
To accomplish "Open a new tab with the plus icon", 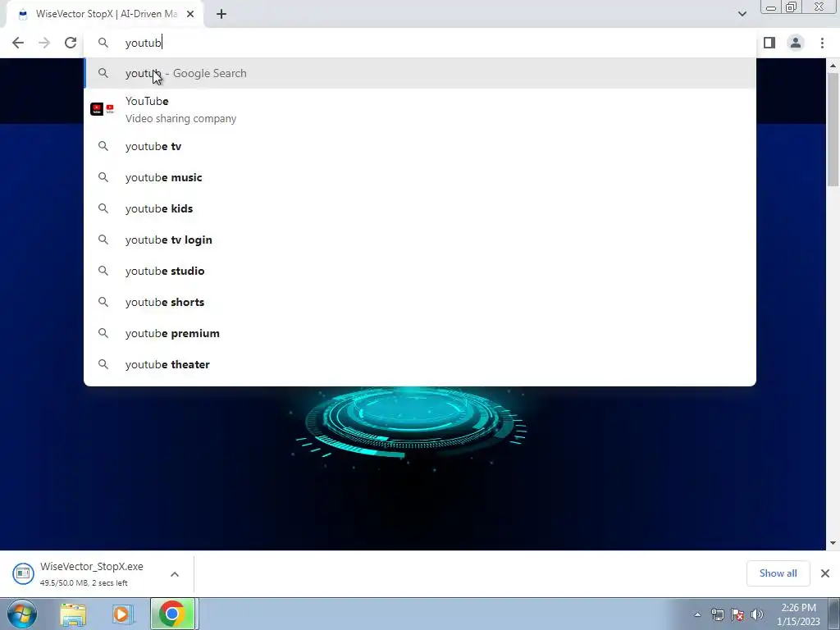I will (221, 15).
